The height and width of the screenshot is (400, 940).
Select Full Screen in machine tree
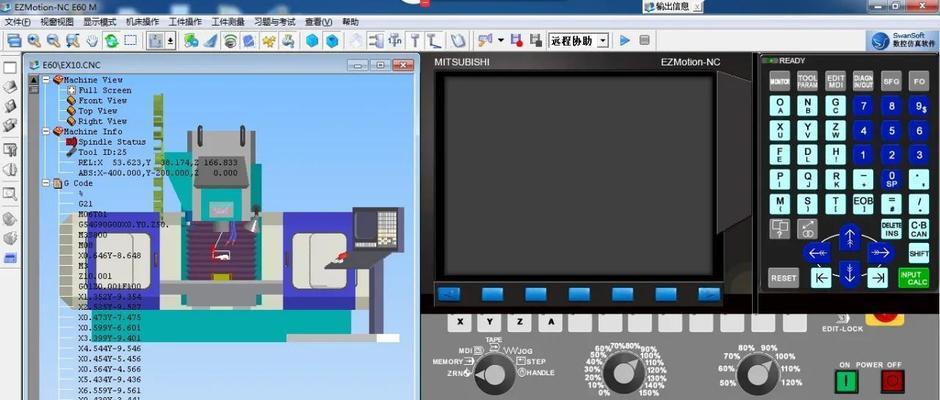click(105, 90)
